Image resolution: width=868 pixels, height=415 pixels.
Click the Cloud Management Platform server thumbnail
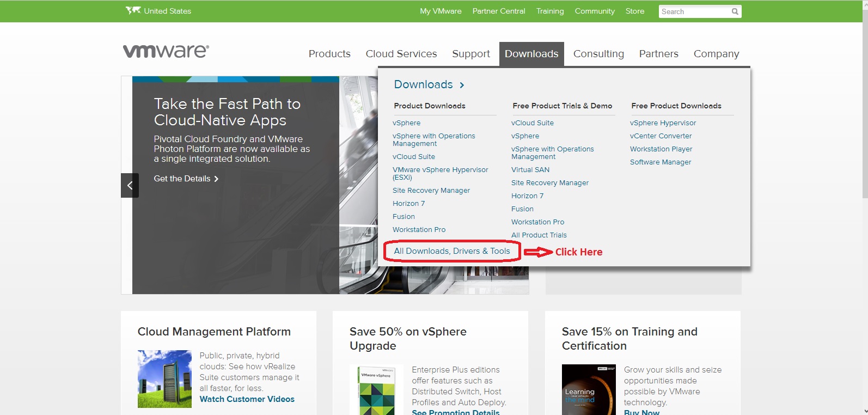164,379
